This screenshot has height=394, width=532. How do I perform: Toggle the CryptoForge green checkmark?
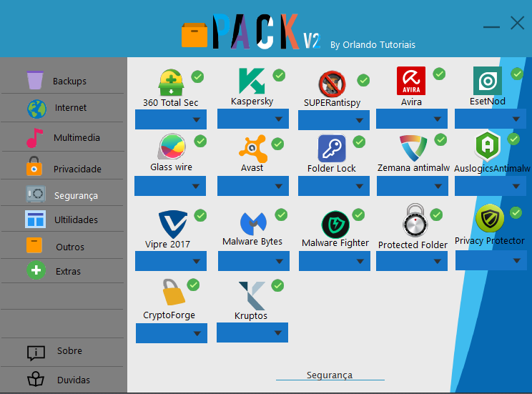coord(193,285)
